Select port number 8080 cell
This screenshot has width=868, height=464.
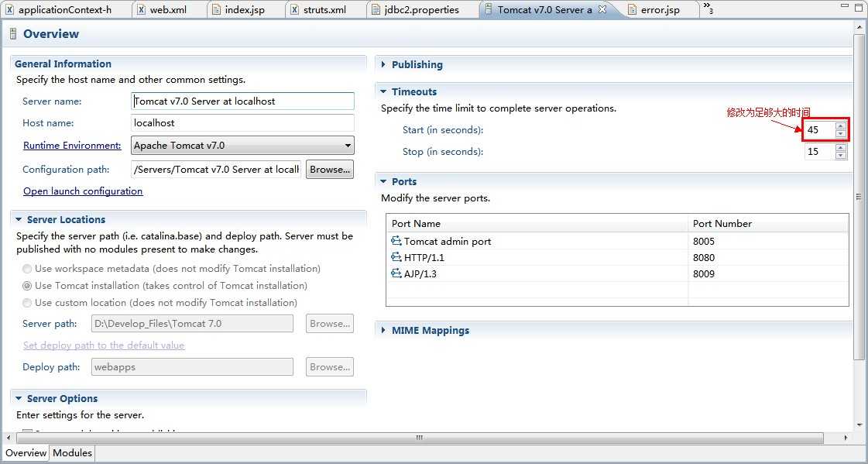[x=768, y=257]
